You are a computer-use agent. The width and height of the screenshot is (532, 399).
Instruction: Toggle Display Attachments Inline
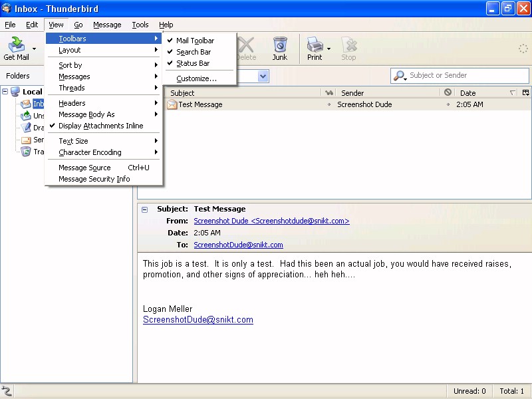click(104, 126)
